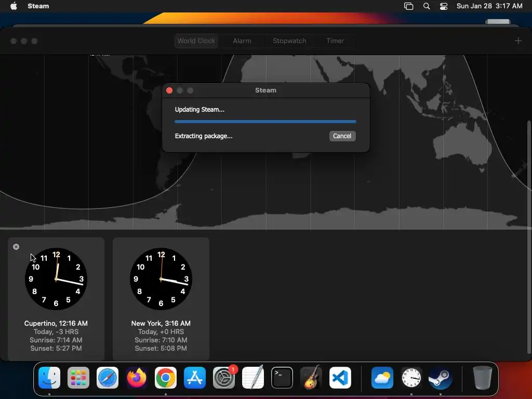
Task: Click the Clock window vertical scrollbar
Action: (529, 236)
